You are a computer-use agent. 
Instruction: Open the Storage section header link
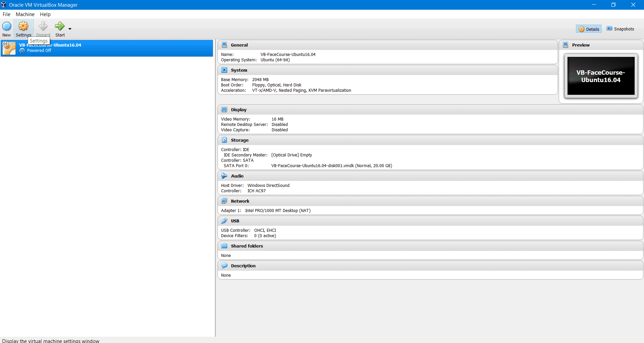(x=239, y=140)
